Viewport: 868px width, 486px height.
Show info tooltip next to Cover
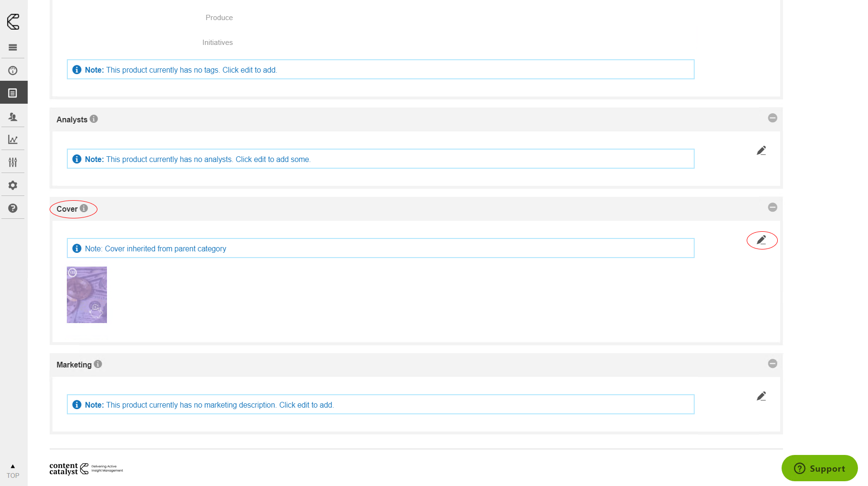84,208
